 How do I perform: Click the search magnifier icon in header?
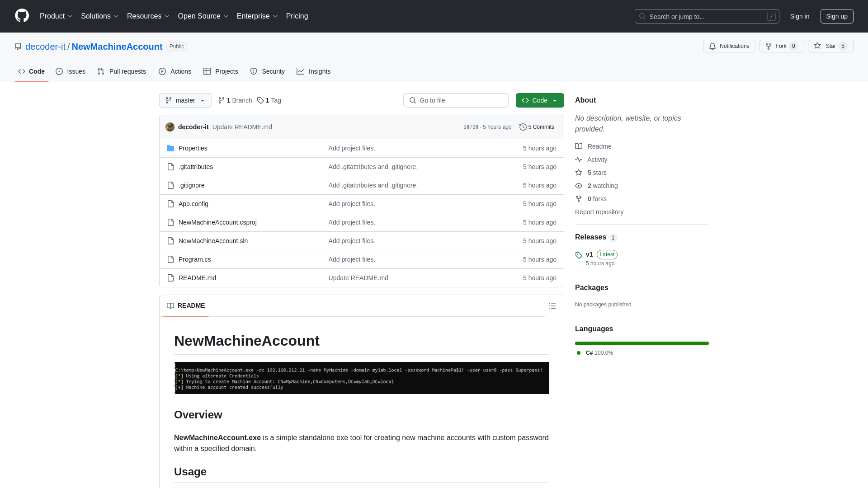coord(642,16)
